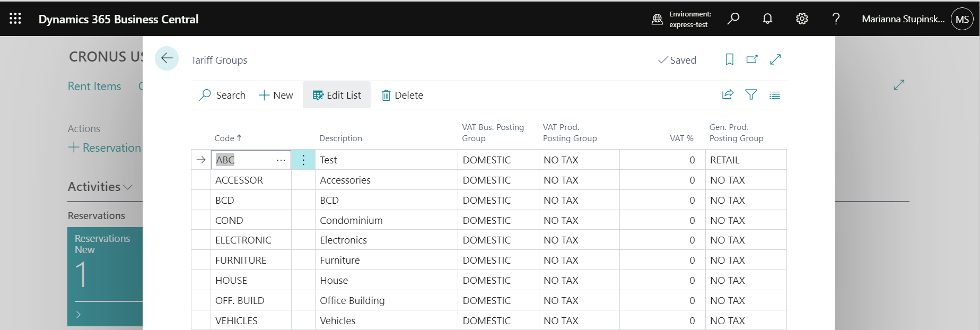Share the list via share icon

(x=728, y=94)
